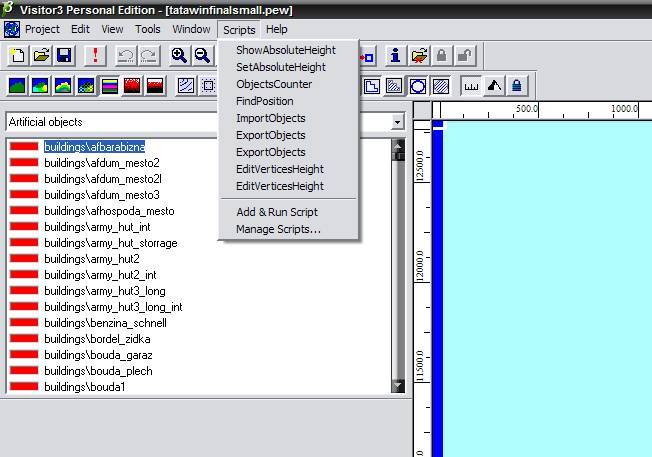Select buildings\afdum_mesto3 in the list
This screenshot has height=457, width=652.
(102, 195)
